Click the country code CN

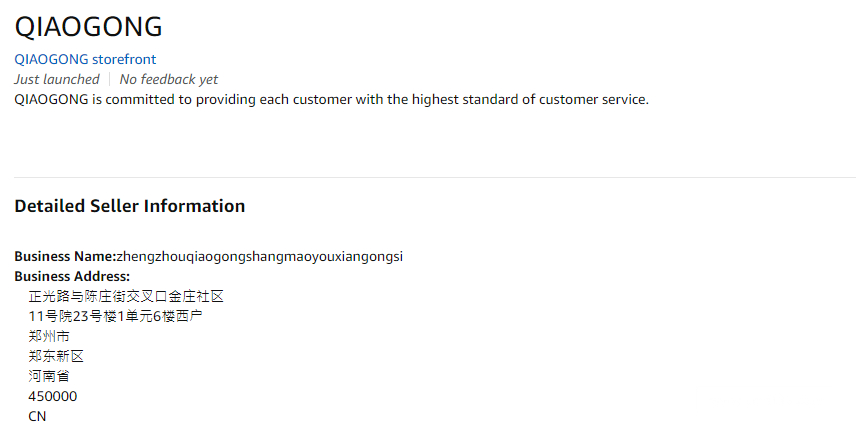click(38, 416)
